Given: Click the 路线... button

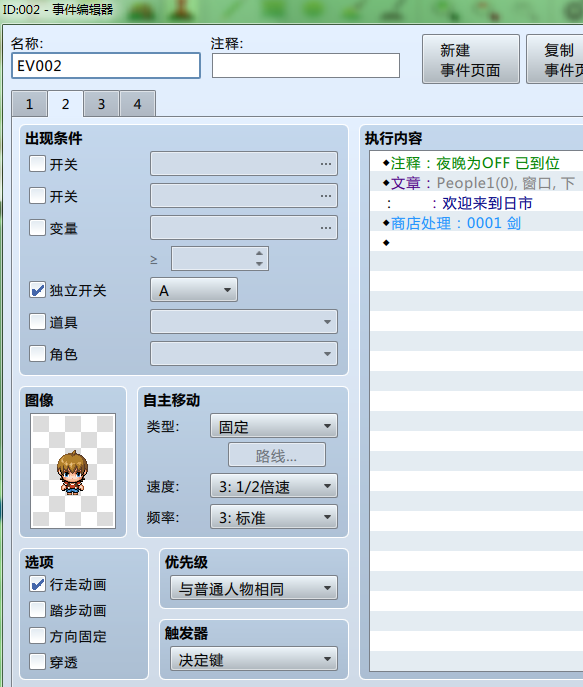Looking at the screenshot, I should pyautogui.click(x=277, y=455).
